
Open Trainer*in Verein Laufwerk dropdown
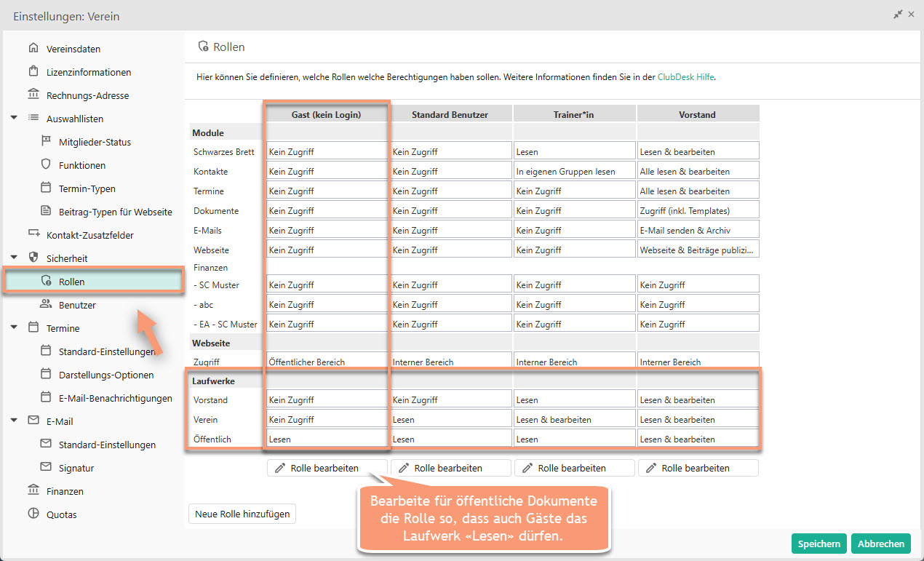click(575, 419)
